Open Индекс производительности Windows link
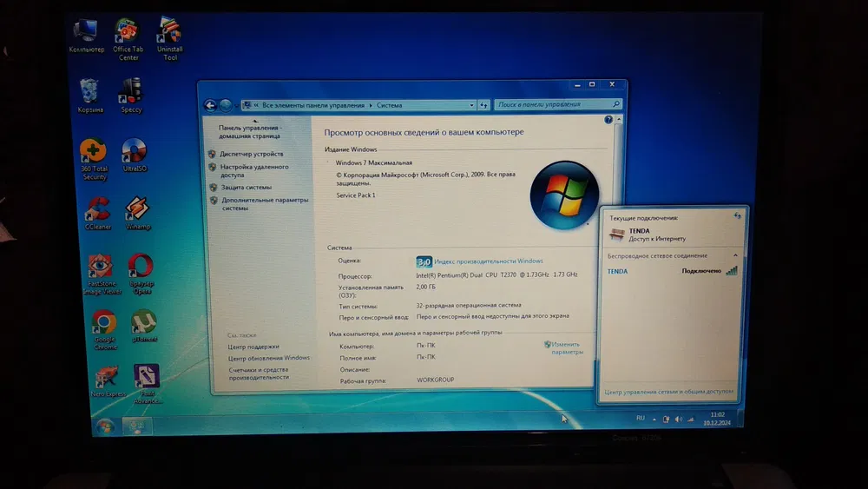Screen dimensions: 868x489 pyautogui.click(x=488, y=261)
